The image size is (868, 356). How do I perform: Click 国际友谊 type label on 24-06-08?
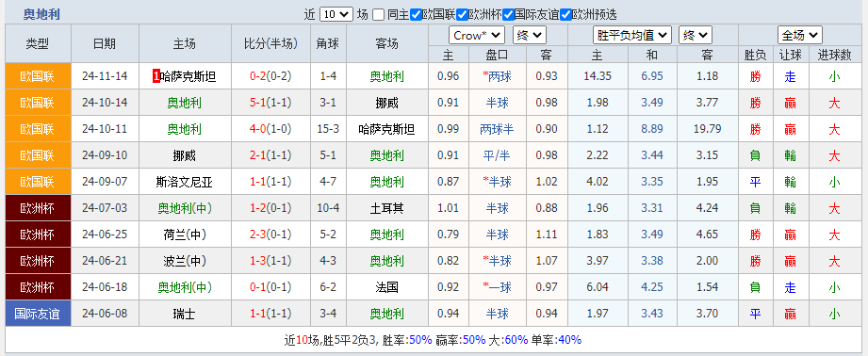tap(38, 314)
